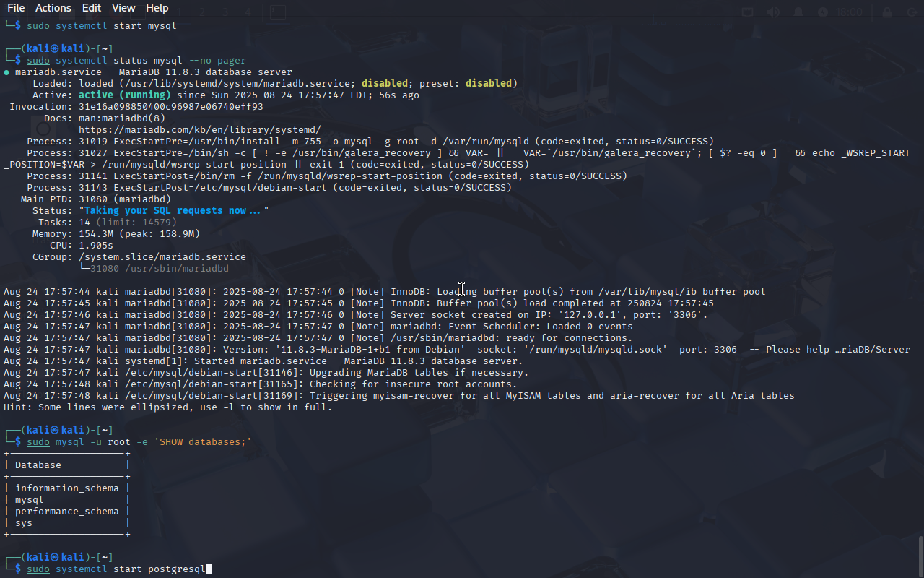Click the Invocation ID '31e16a098850400c96987e06740eff93'

171,107
